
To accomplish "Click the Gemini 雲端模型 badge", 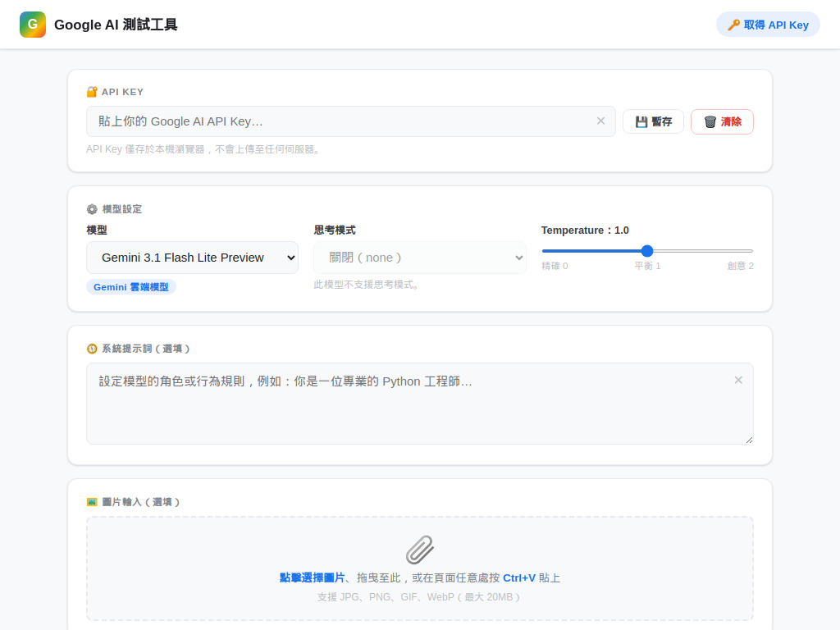I will click(131, 287).
